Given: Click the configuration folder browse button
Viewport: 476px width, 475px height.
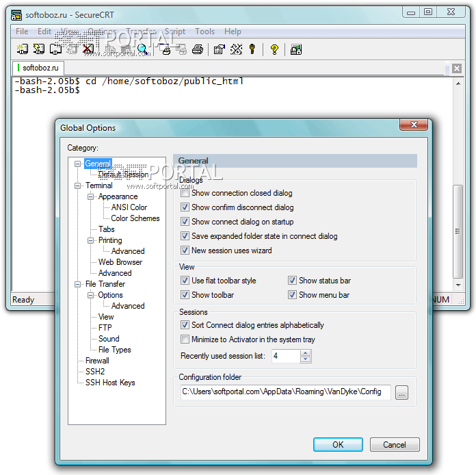Looking at the screenshot, I should (401, 393).
